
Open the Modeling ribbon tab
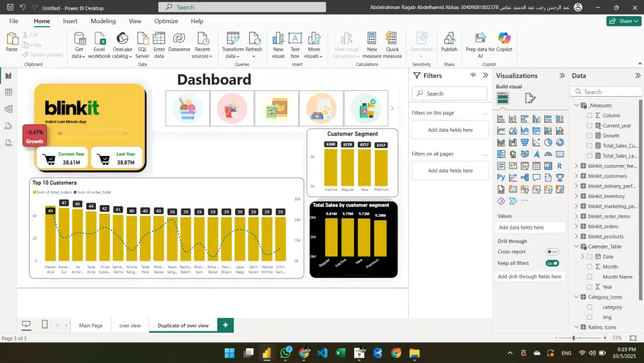tap(103, 21)
